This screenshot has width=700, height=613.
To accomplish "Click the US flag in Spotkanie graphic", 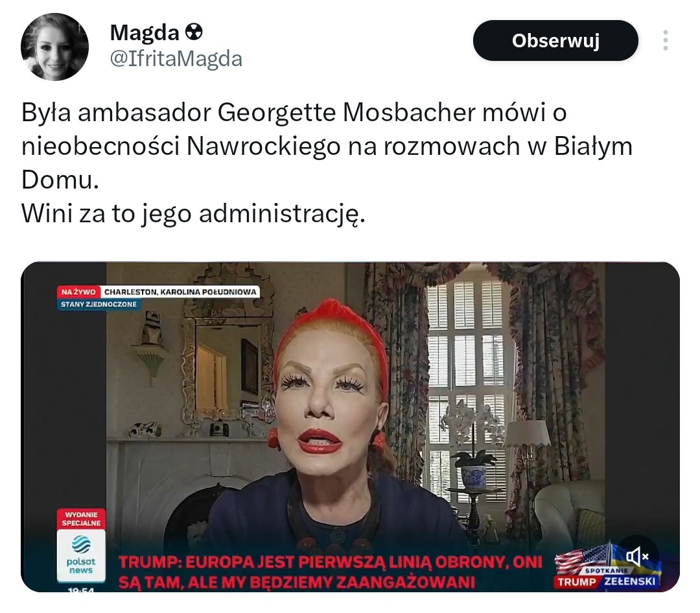I will point(579,559).
